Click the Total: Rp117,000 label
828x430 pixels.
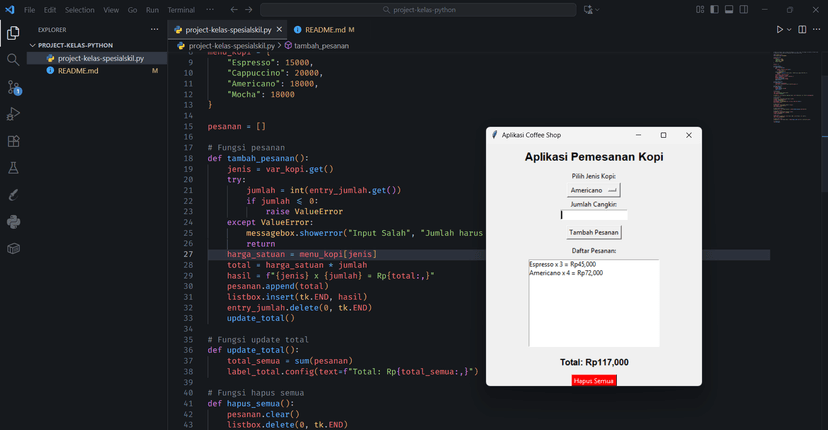[x=594, y=362]
